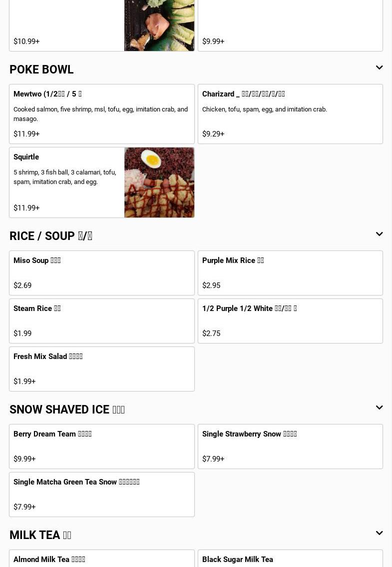Image resolution: width=392 pixels, height=567 pixels.
Task: Select the Mewtwo poke bowl item
Action: click(101, 114)
